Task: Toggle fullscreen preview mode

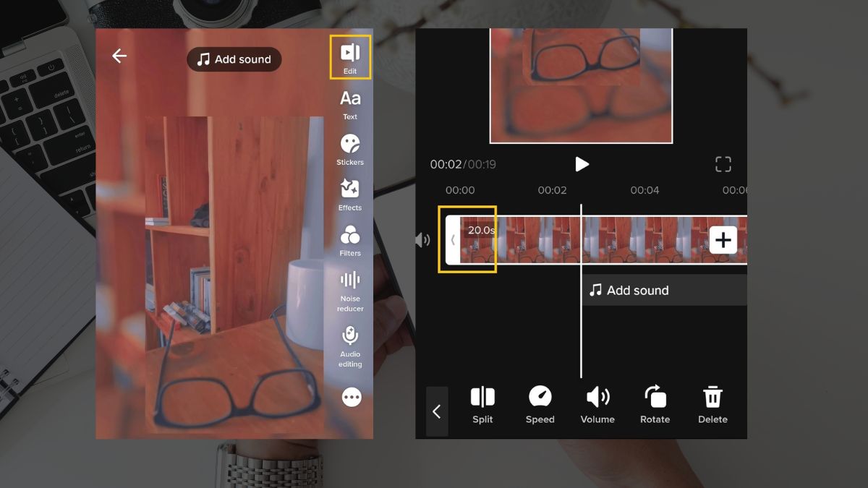Action: pos(723,164)
